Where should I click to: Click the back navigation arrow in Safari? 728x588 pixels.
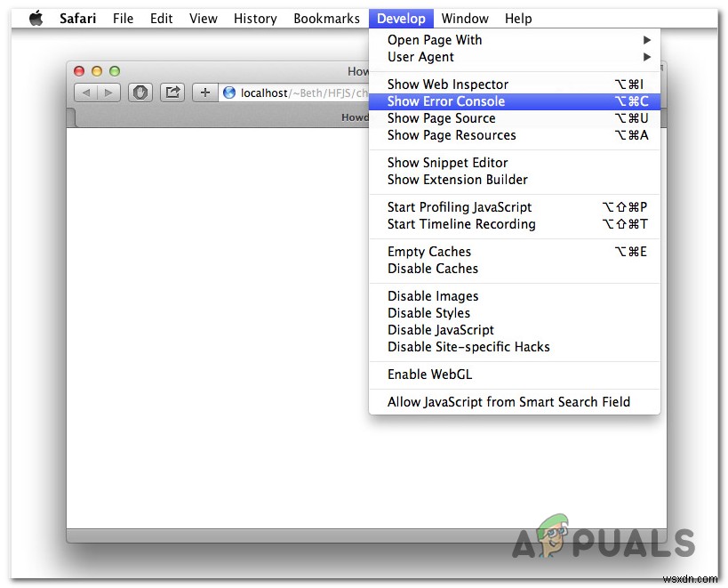(85, 93)
